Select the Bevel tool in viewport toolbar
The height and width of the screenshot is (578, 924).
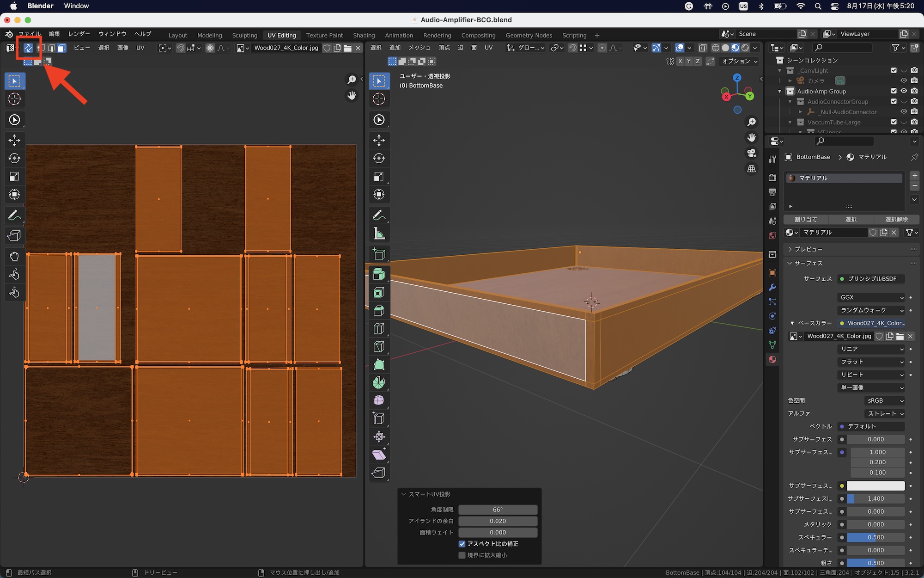[379, 310]
